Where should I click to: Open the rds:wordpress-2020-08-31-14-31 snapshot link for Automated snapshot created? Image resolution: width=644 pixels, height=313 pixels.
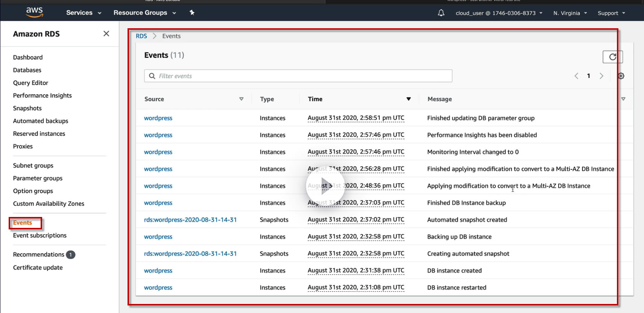click(190, 220)
